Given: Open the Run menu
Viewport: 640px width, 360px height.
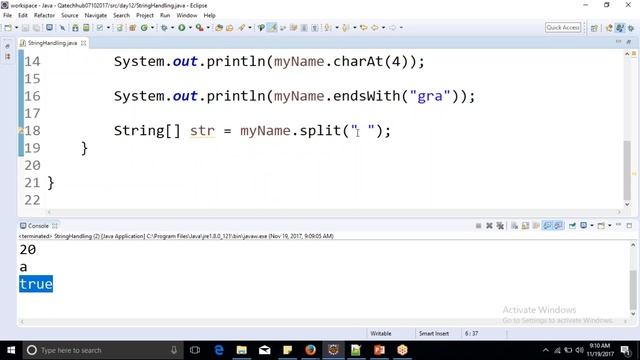Looking at the screenshot, I should [x=165, y=15].
